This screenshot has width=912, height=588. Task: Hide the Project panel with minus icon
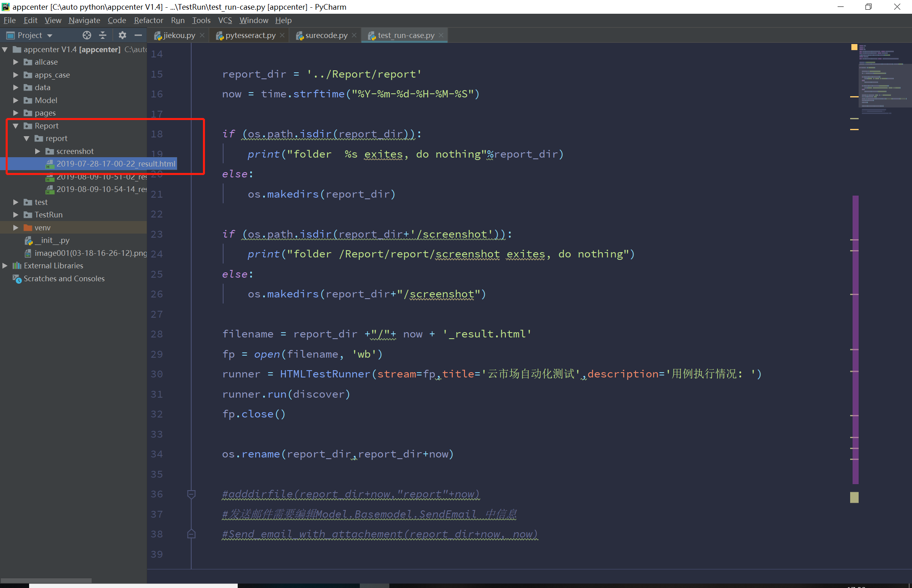[x=138, y=35]
